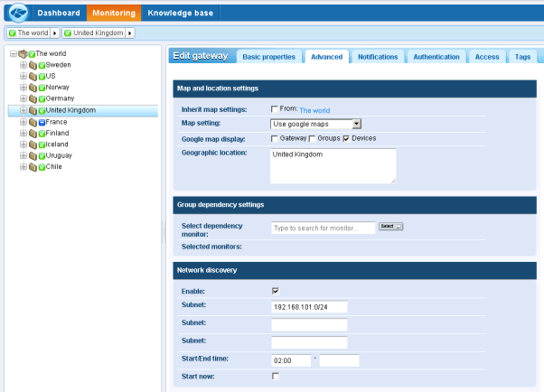Viewport: 544px width, 392px height.
Task: Enable Inherit map settings checkbox
Action: [x=275, y=109]
